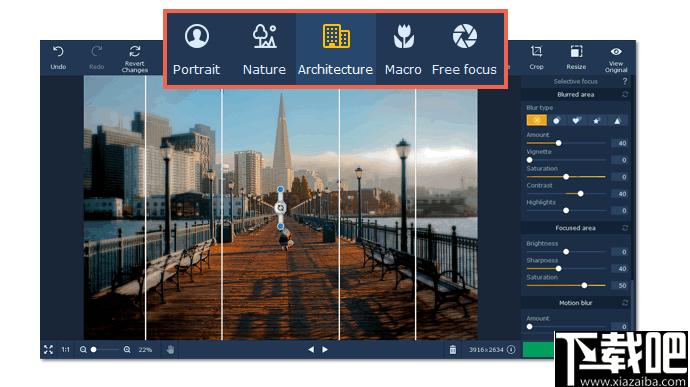Edit Blurred area Amount value 40
690x387 pixels.
621,143
